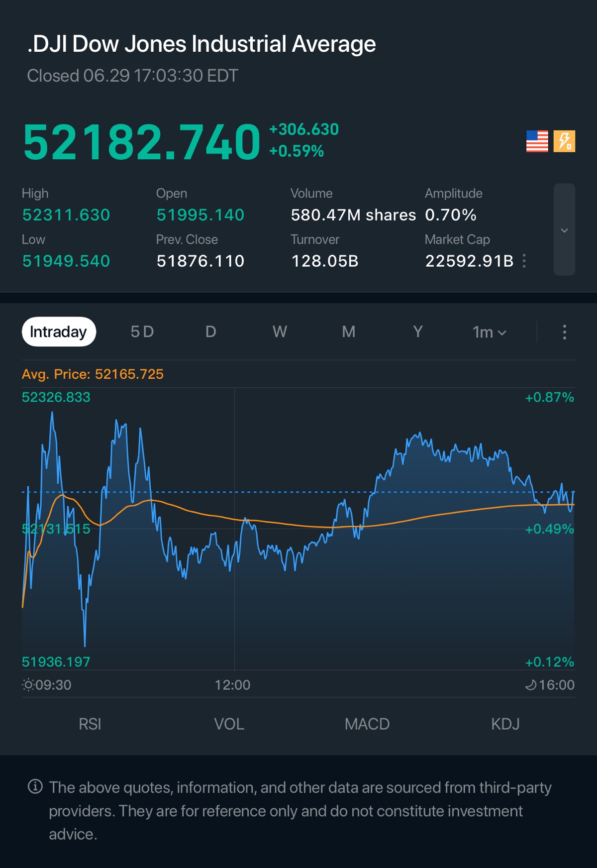Switch to the M monthly chart tab
This screenshot has height=868, width=597.
(349, 331)
